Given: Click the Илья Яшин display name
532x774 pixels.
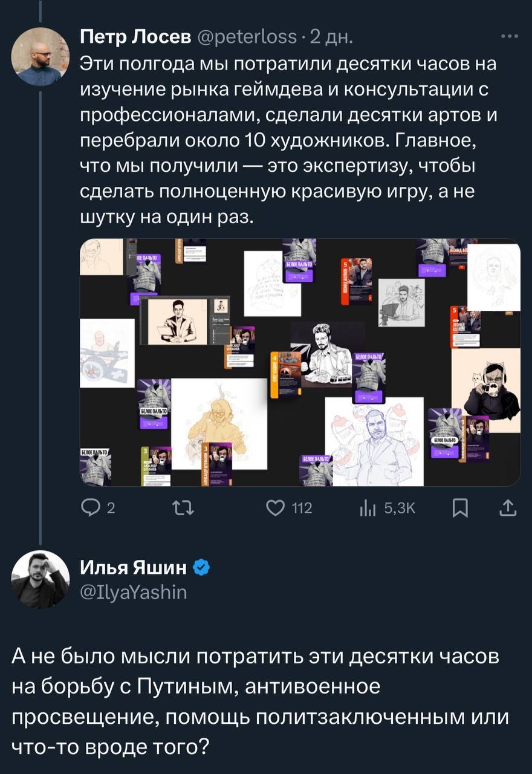Looking at the screenshot, I should tap(134, 567).
